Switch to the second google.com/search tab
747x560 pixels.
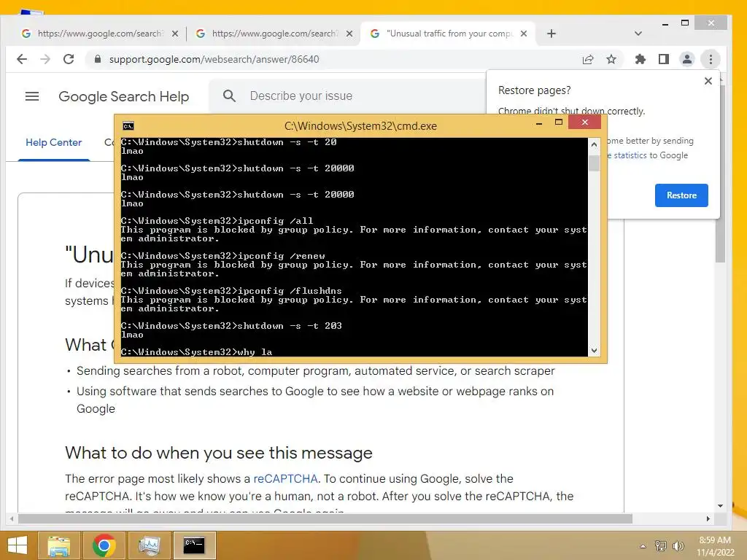pyautogui.click(x=274, y=34)
